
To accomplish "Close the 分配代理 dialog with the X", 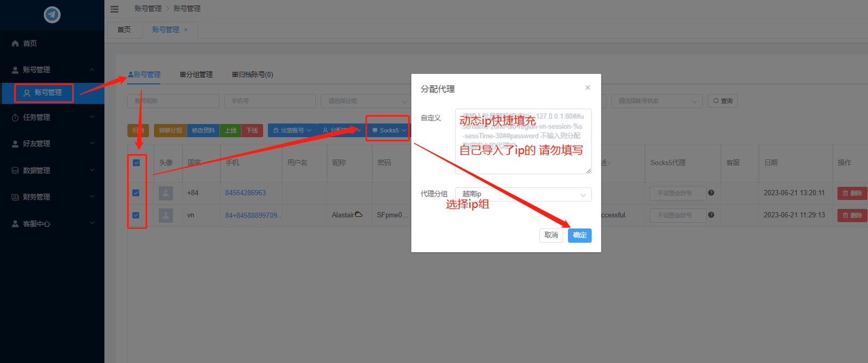I will (588, 88).
